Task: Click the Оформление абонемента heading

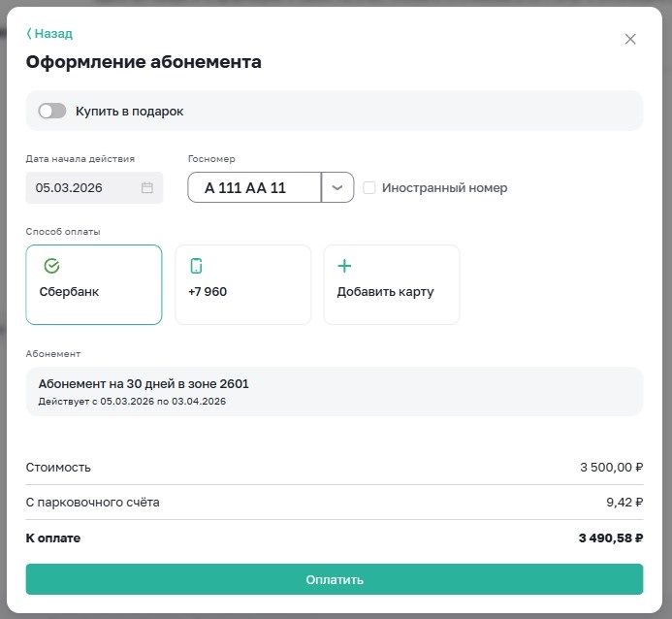Action: coord(144,62)
